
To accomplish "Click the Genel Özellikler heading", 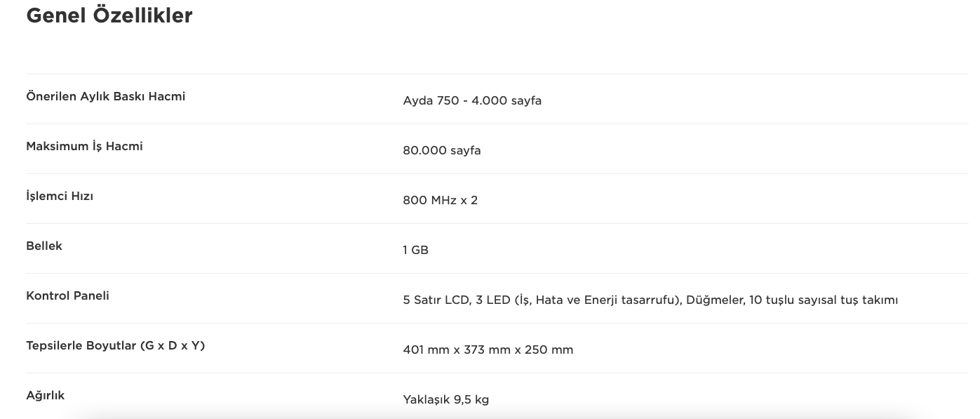I will (x=109, y=15).
